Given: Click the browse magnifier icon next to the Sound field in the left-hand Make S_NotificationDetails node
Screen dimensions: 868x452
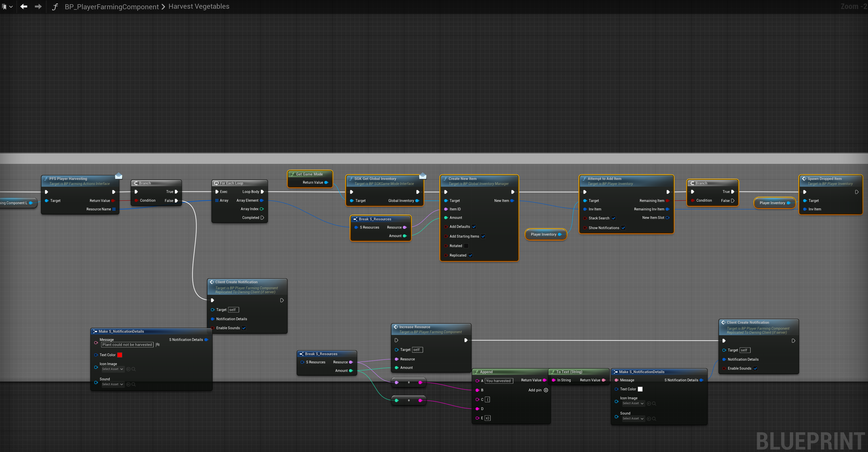Looking at the screenshot, I should (x=133, y=384).
